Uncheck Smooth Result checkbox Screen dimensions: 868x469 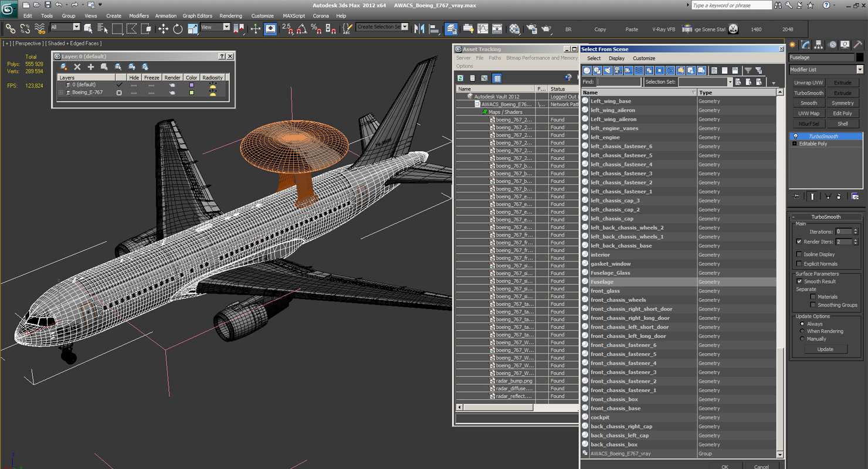coord(799,281)
